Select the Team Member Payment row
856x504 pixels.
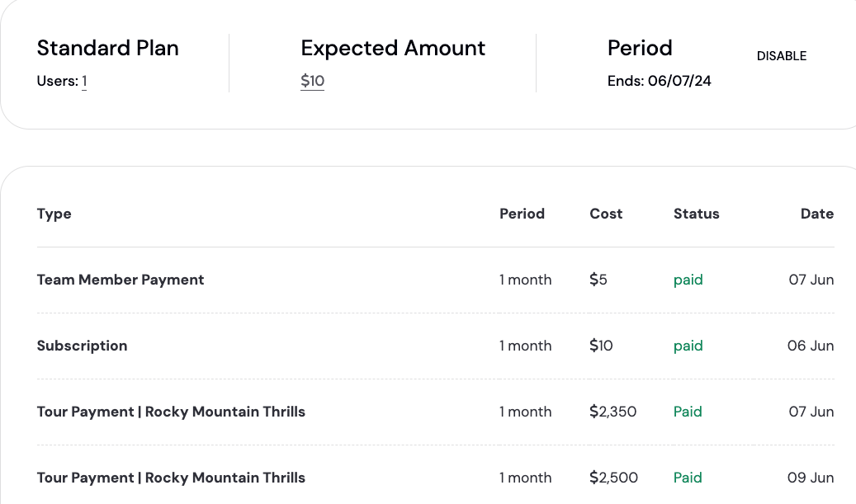(x=435, y=280)
